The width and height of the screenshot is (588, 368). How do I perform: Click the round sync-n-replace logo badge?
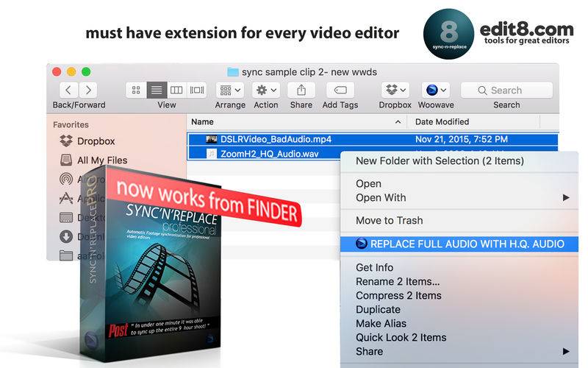(448, 34)
